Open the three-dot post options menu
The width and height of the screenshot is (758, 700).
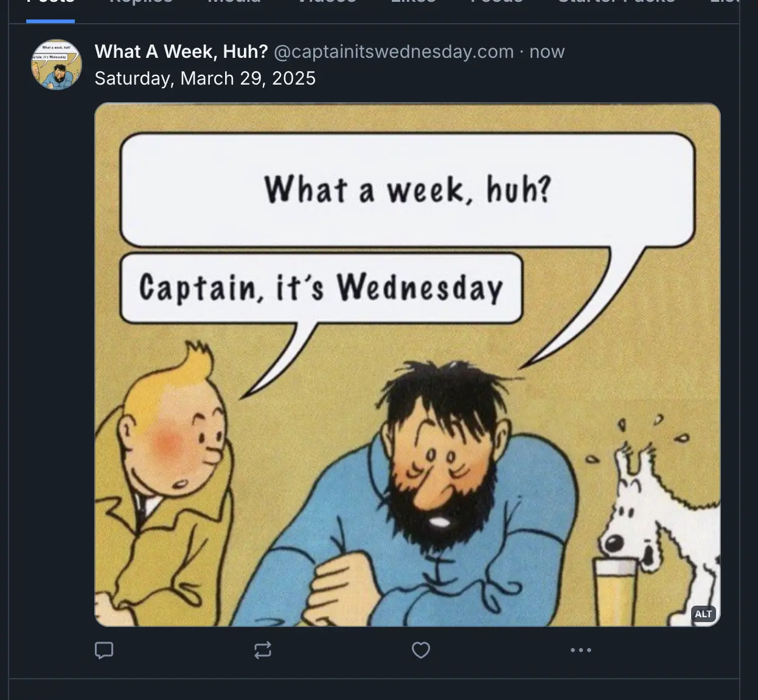click(581, 649)
